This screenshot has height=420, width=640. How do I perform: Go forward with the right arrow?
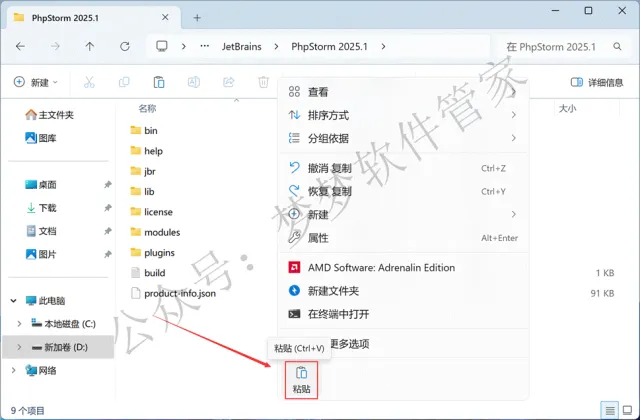pos(55,47)
